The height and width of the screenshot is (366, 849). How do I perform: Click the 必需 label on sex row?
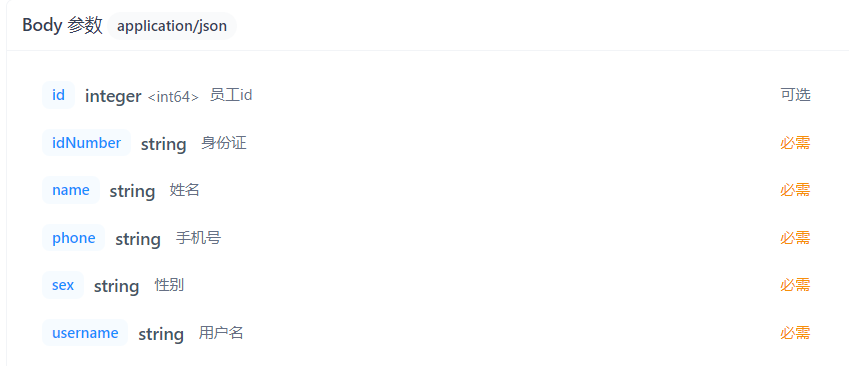[x=795, y=285]
